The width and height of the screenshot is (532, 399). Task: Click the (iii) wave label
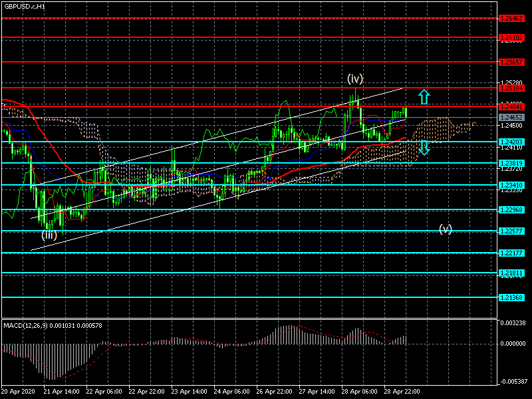49,235
